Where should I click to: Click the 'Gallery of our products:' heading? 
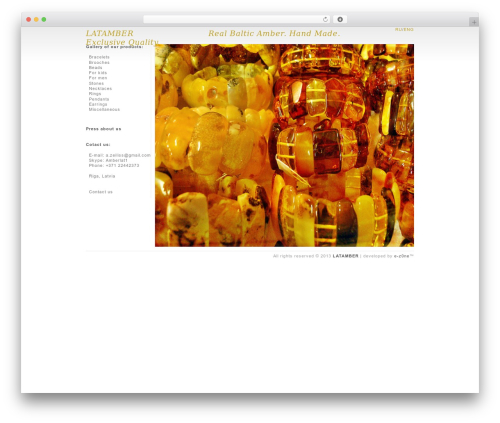tap(114, 47)
